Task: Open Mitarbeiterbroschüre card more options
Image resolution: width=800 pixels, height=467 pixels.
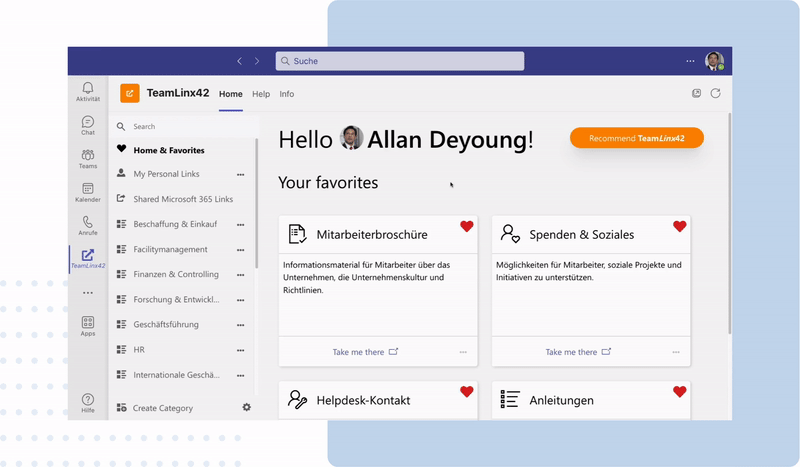Action: click(x=463, y=352)
